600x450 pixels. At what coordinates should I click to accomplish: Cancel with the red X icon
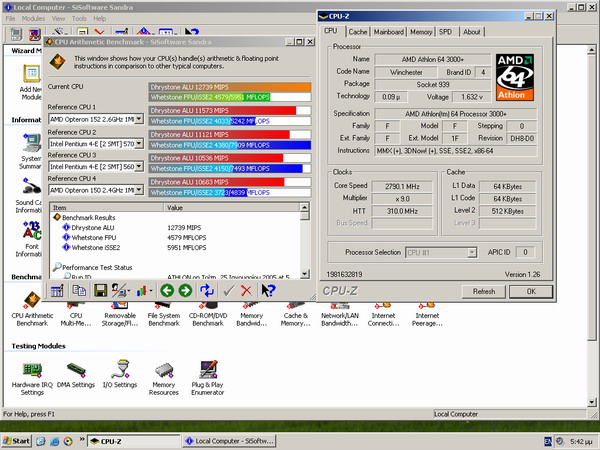pos(246,291)
